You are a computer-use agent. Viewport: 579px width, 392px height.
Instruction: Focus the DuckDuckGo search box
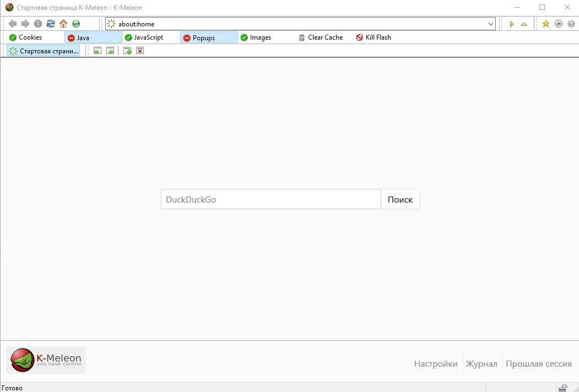[x=271, y=199]
